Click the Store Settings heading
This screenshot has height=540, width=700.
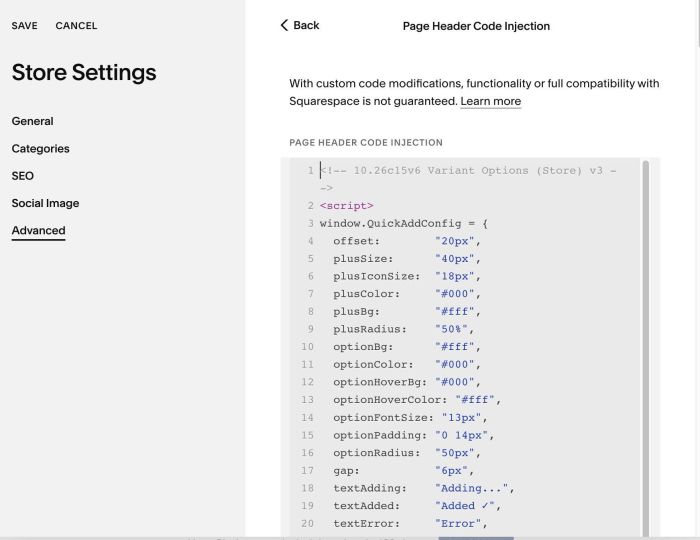point(84,72)
